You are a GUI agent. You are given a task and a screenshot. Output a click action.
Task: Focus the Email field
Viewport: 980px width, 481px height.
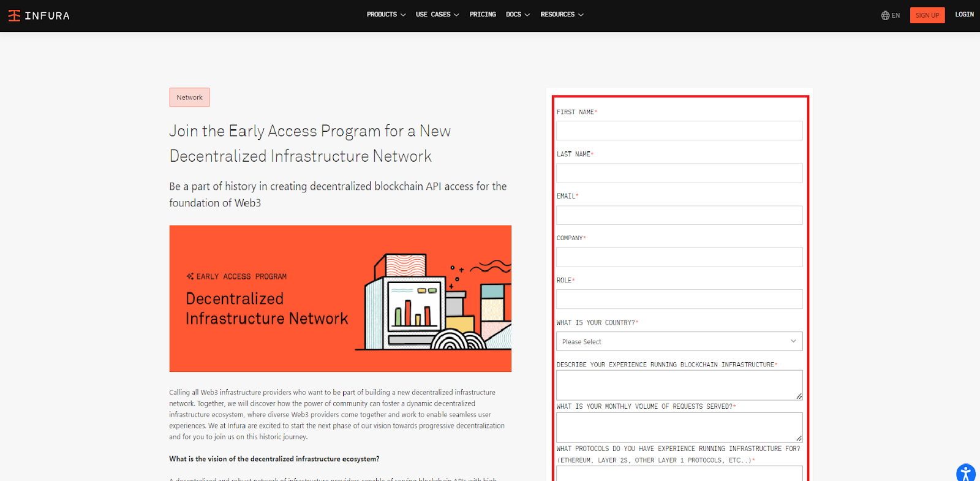(x=679, y=215)
